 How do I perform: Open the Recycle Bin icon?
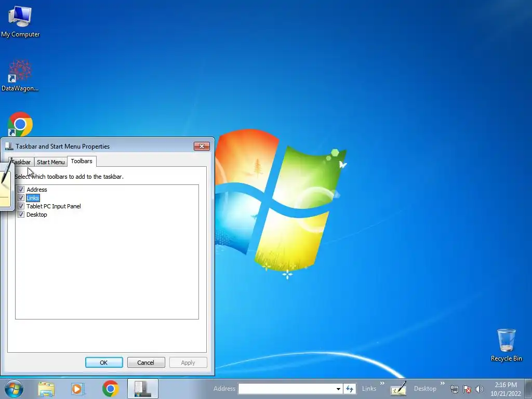tap(506, 345)
